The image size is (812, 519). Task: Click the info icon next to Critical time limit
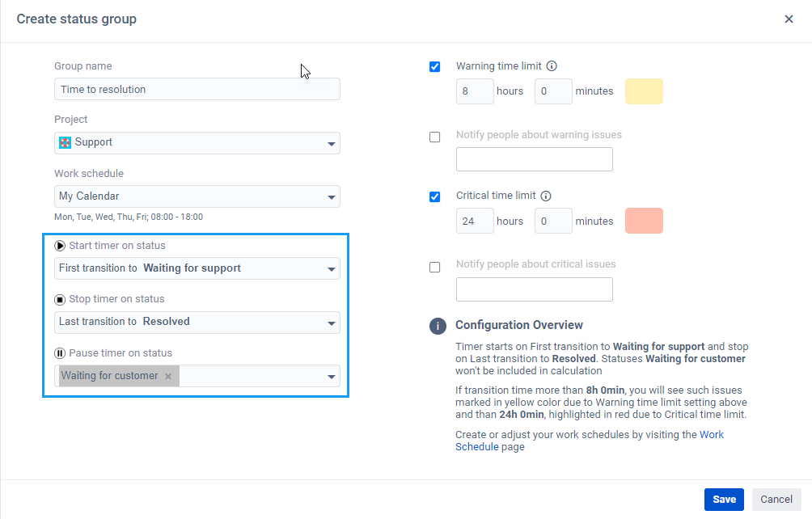546,196
